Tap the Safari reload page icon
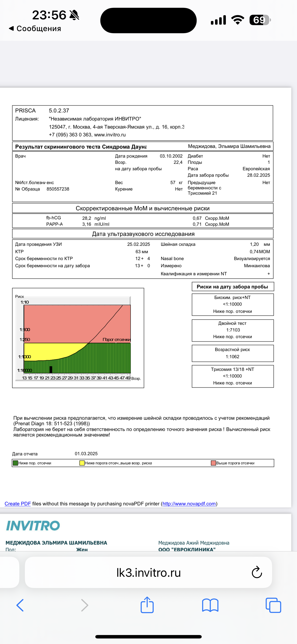Viewport: 297px width, 644px height. coord(256,572)
